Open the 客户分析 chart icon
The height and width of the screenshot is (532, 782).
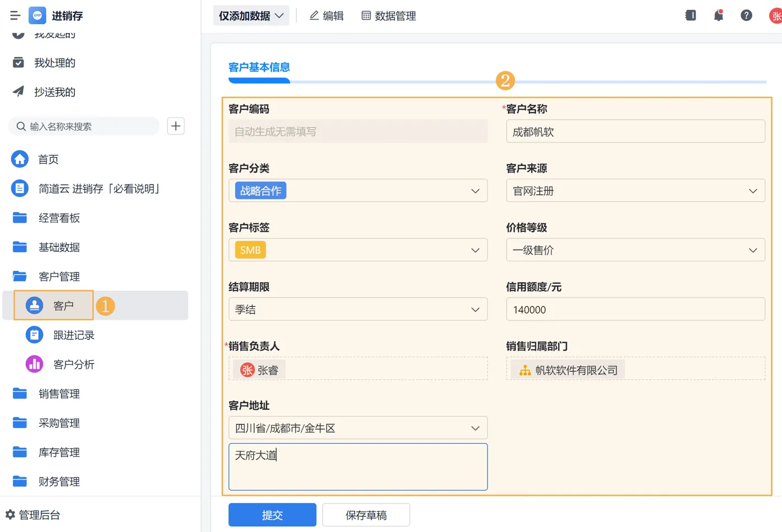[35, 365]
